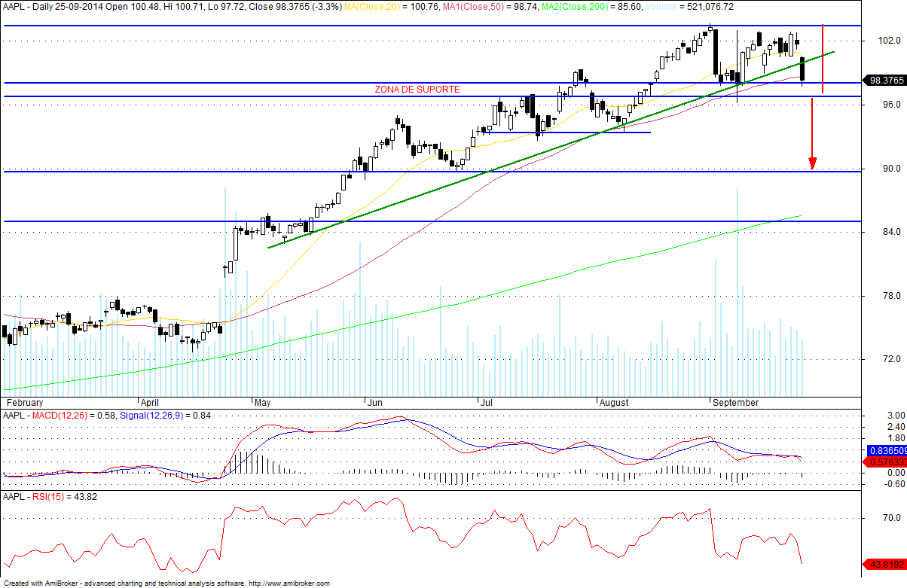Click the AAPL - RSI(15) = 43.82 pane title

(50, 497)
